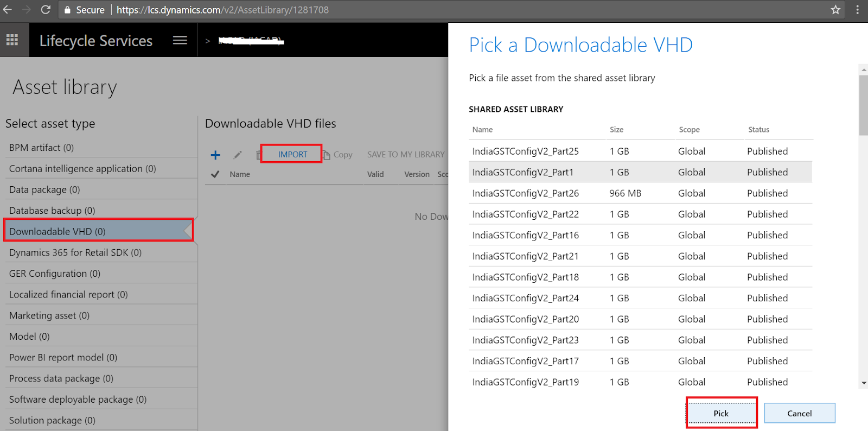Click SAVE TO MY LIBRARY

coord(405,155)
